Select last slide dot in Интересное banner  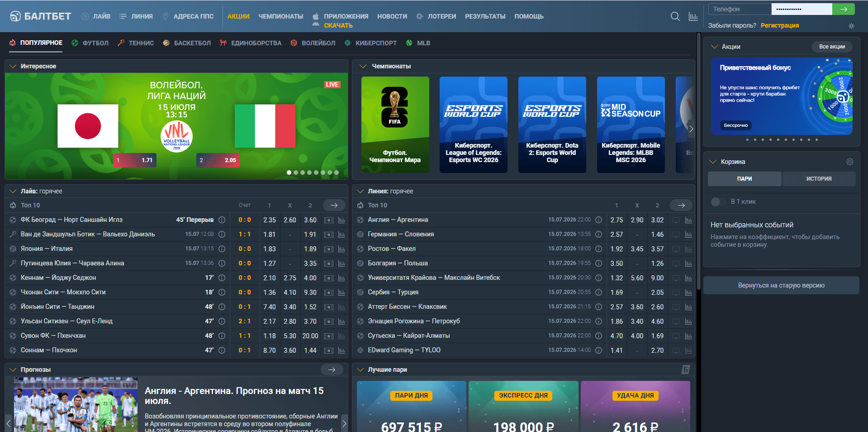pos(336,173)
